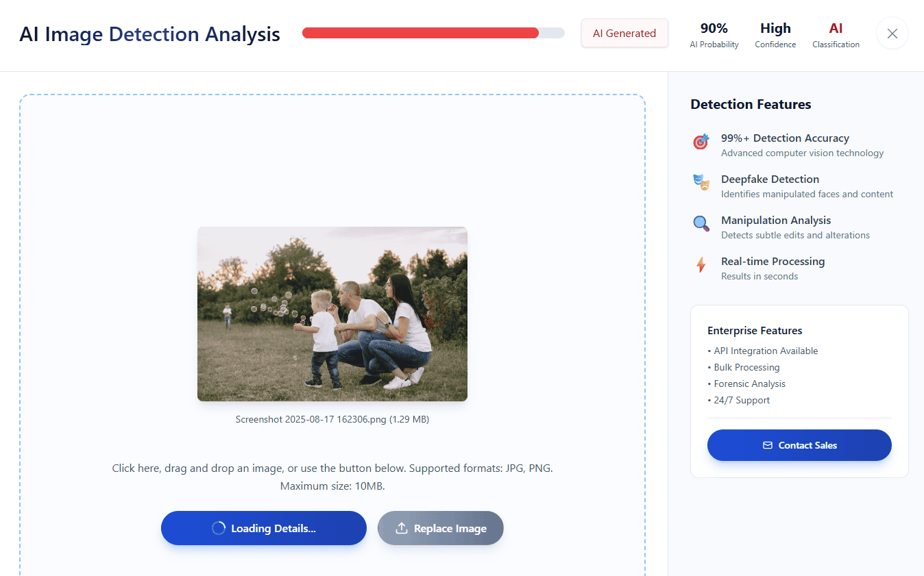Click the Manipulation Analysis label

[x=776, y=220]
